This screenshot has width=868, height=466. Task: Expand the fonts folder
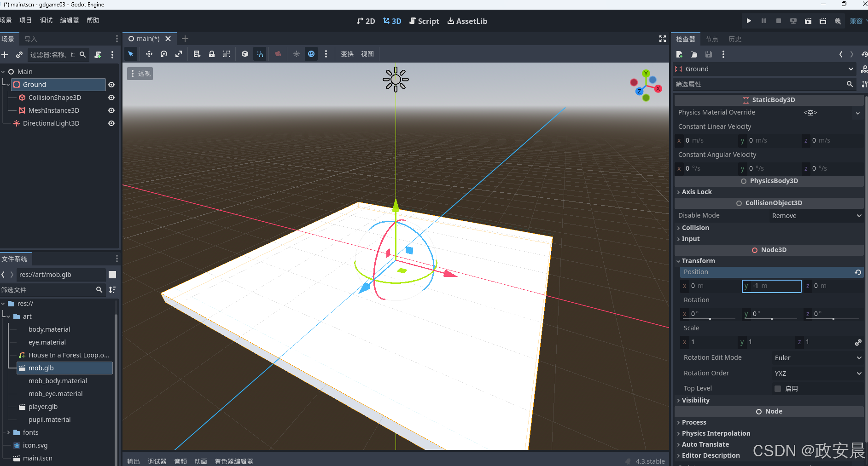pos(8,432)
